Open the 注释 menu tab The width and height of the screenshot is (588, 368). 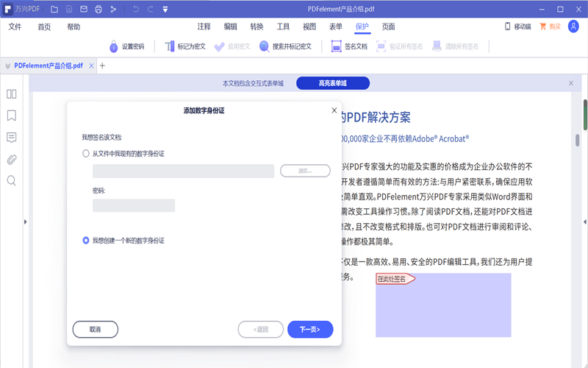(204, 26)
